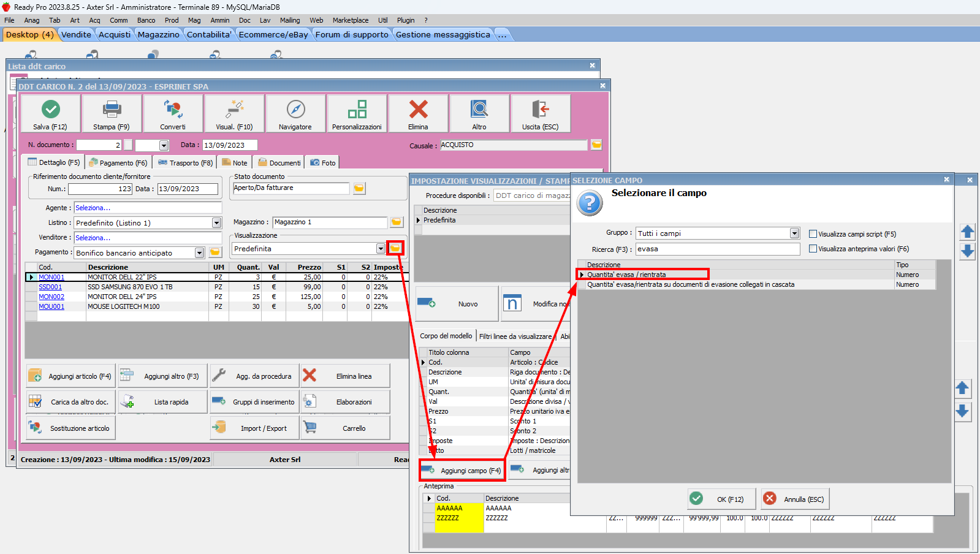Open Lista rapida
980x554 pixels.
click(x=162, y=402)
